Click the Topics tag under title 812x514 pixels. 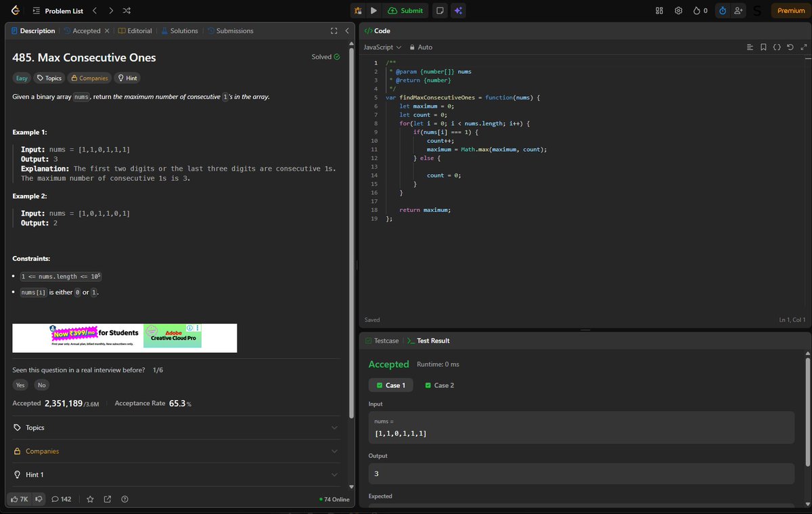49,78
